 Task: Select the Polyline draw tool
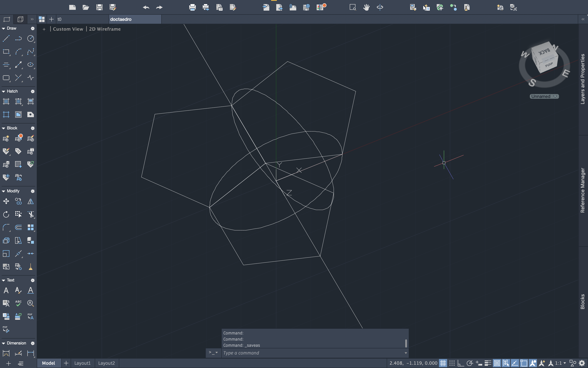click(18, 38)
